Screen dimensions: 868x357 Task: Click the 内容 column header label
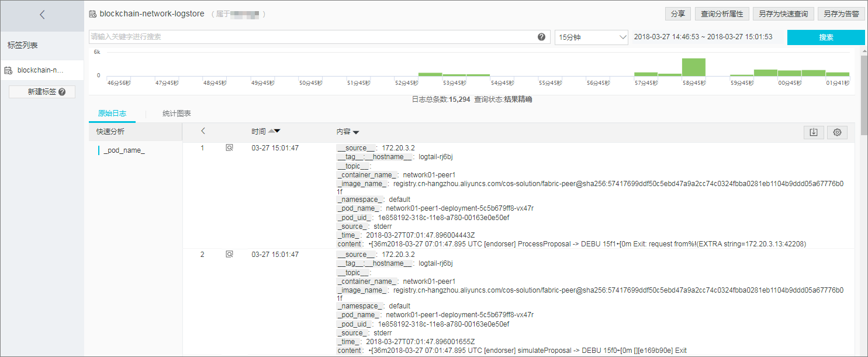click(343, 132)
